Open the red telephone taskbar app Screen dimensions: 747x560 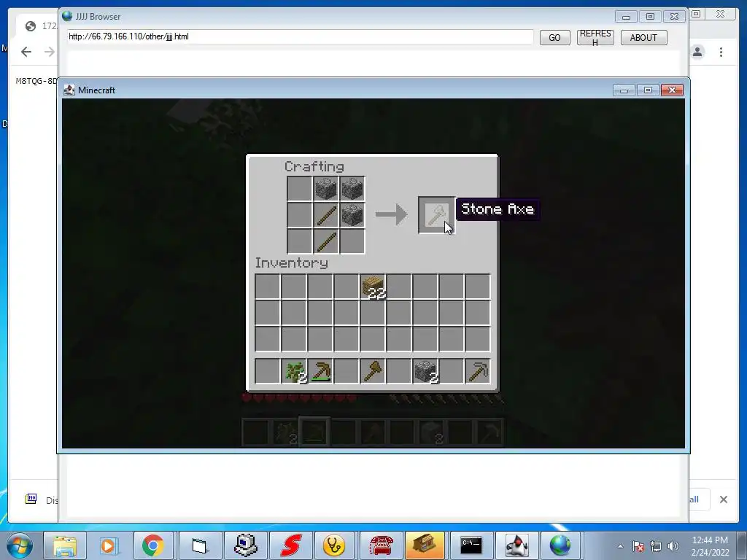click(x=381, y=545)
